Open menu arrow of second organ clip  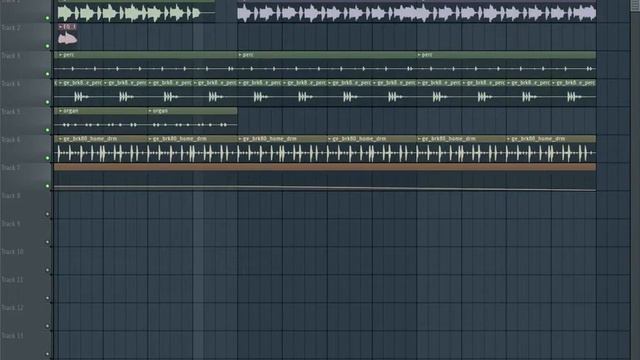click(x=150, y=111)
